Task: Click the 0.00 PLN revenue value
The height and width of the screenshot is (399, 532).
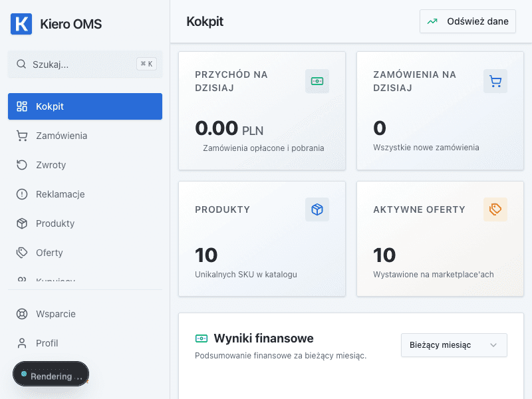Action: pos(229,128)
